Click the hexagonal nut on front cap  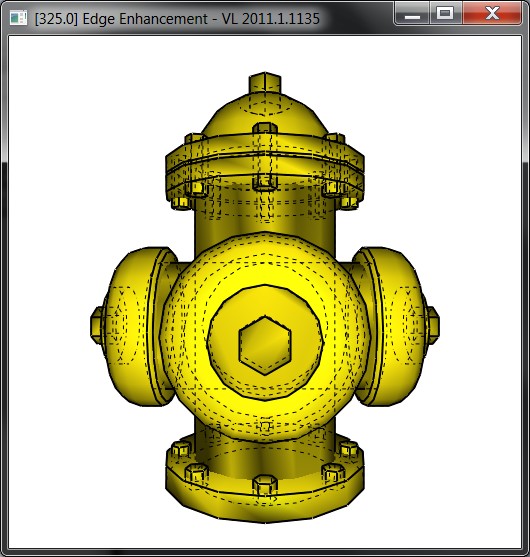265,345
